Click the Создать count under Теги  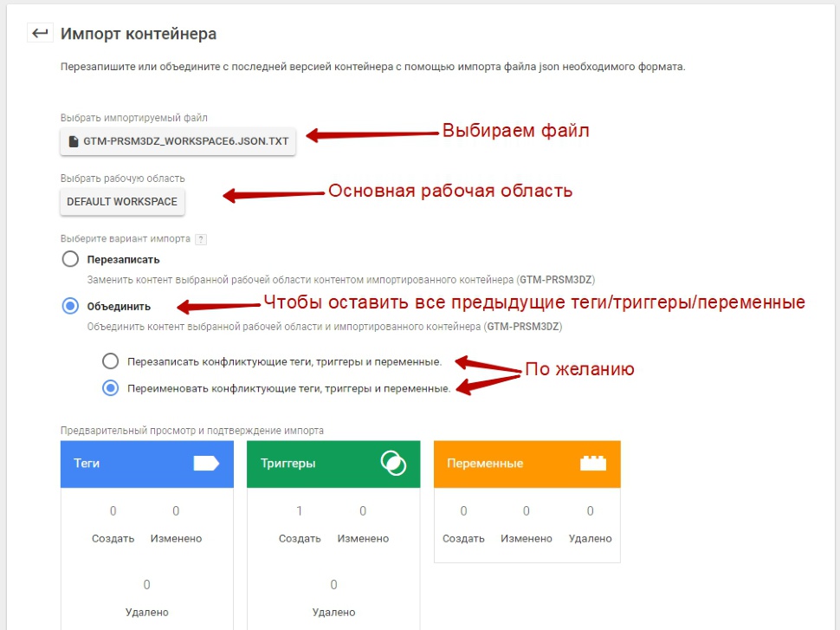click(x=113, y=511)
